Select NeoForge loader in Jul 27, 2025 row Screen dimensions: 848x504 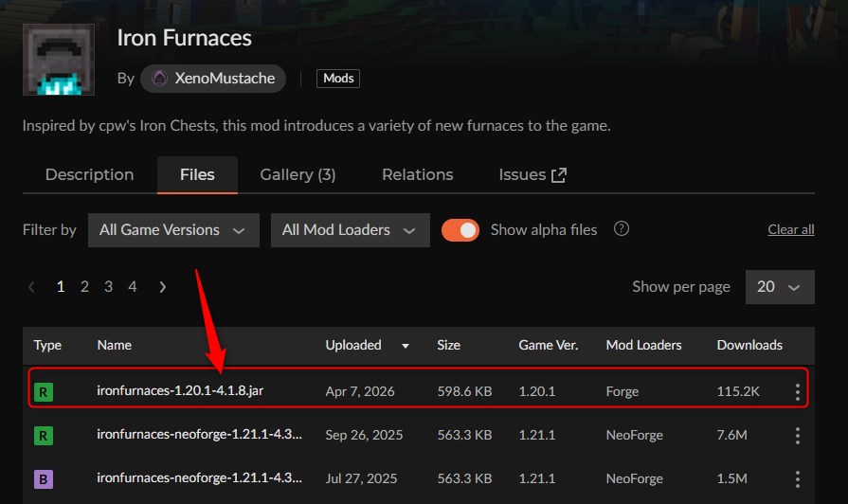click(x=635, y=479)
